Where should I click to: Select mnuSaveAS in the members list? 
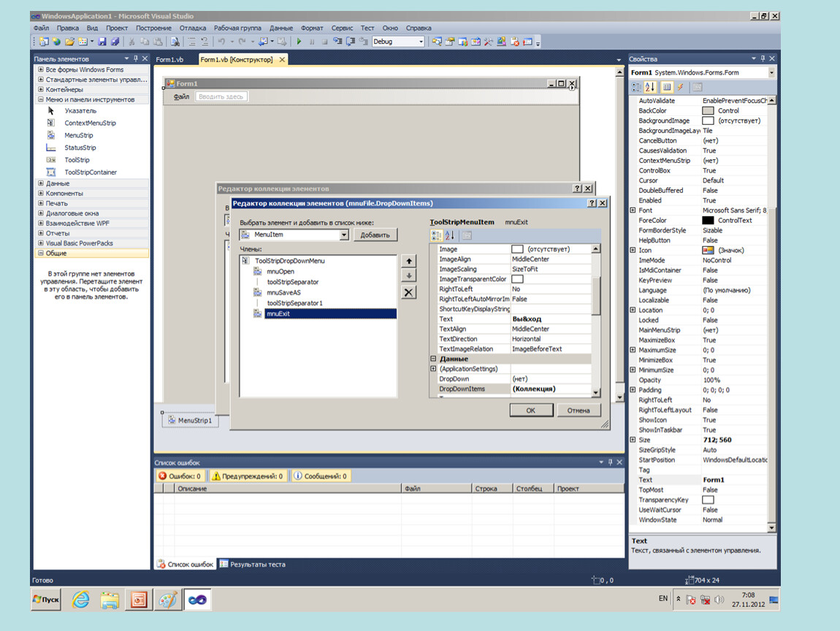284,292
